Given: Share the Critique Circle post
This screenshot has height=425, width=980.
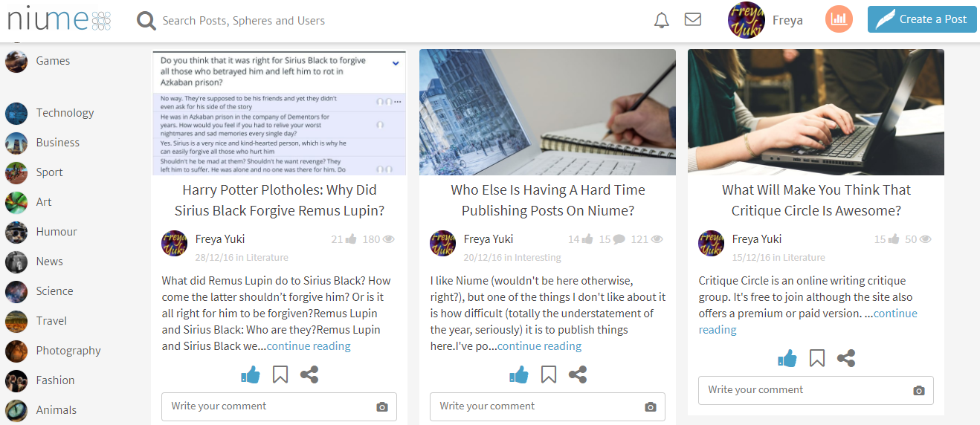Looking at the screenshot, I should 846,358.
